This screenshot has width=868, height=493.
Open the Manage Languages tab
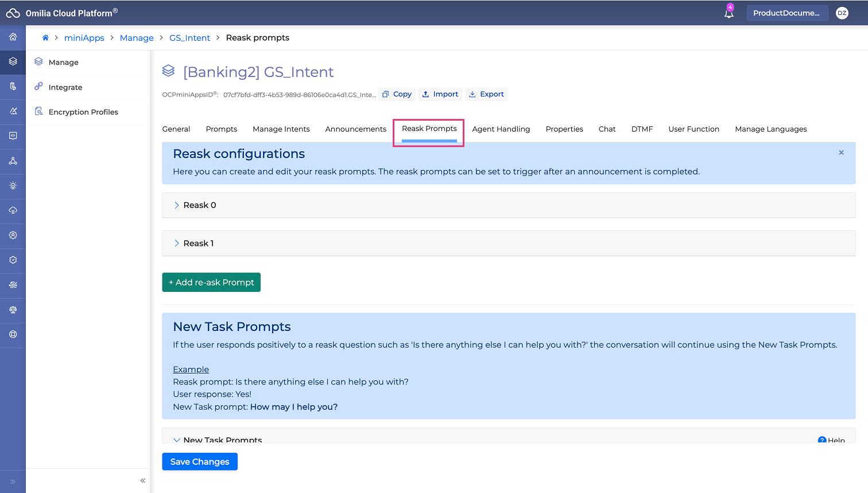(770, 129)
